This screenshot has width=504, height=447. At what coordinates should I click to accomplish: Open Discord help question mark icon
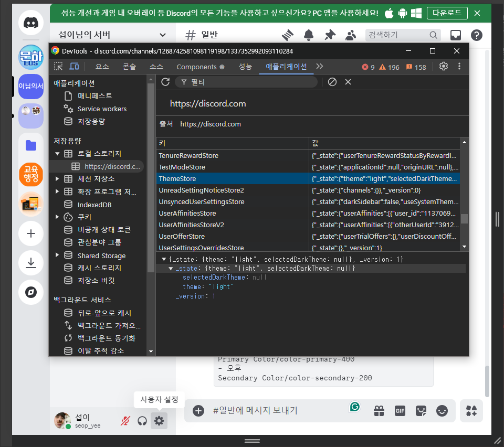[x=476, y=35]
